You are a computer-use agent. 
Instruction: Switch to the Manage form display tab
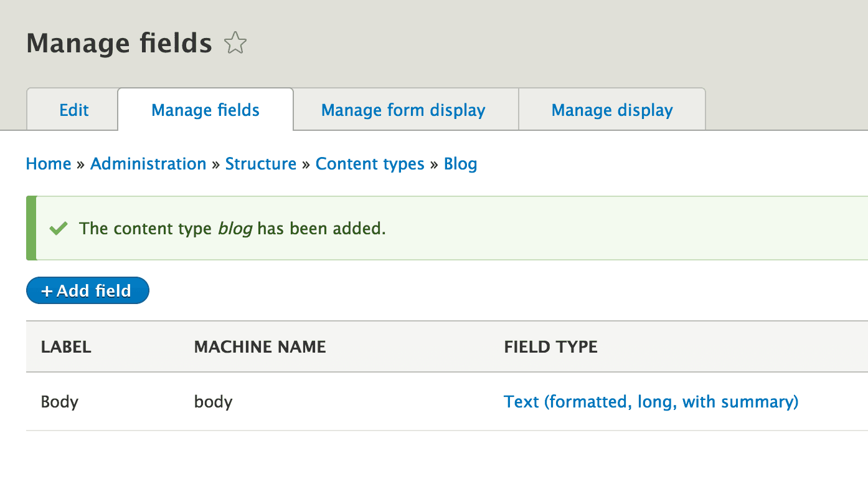[x=403, y=110]
